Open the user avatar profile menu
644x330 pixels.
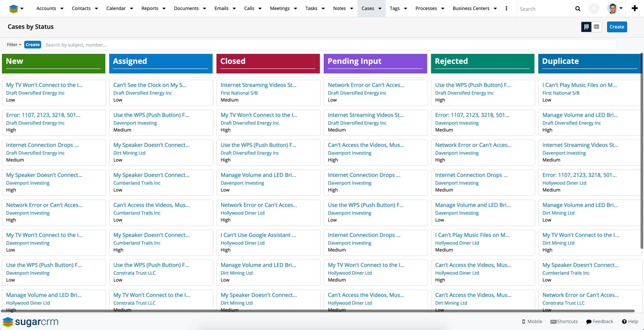tap(614, 9)
